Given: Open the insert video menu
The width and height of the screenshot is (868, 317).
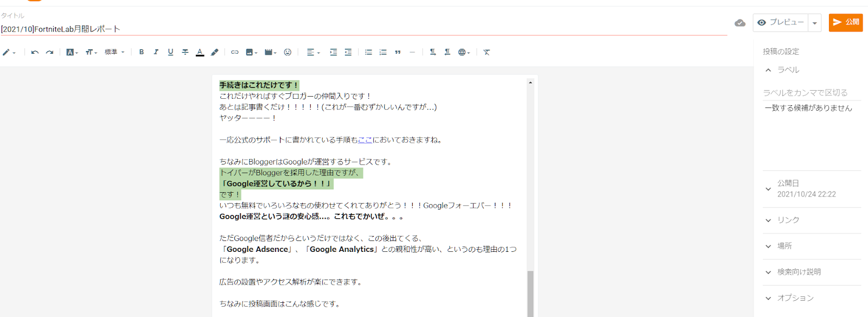Looking at the screenshot, I should pyautogui.click(x=270, y=52).
